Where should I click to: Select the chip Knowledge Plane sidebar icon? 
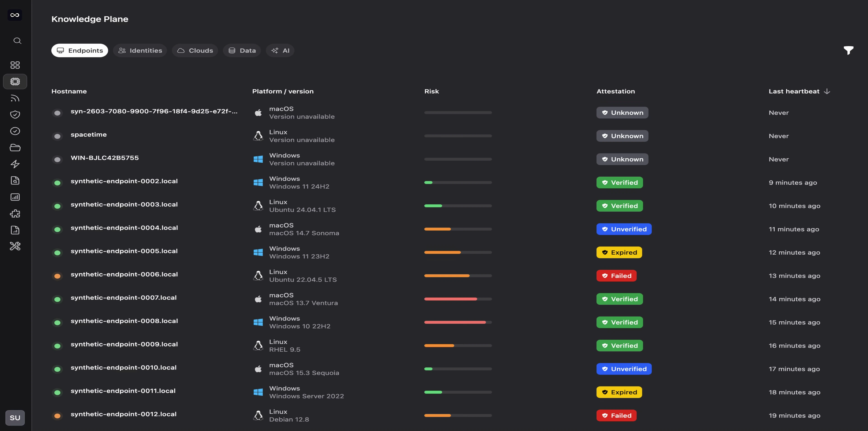click(15, 82)
